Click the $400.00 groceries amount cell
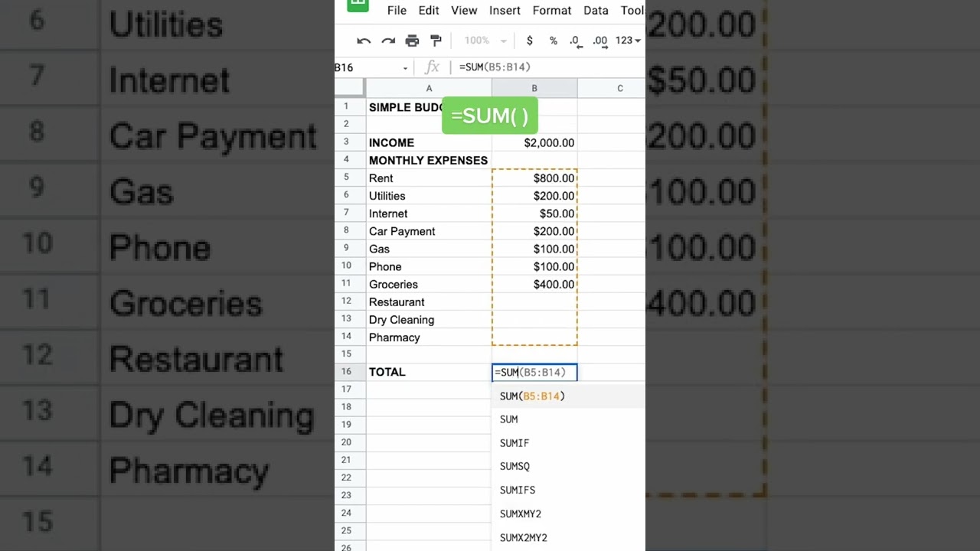980x551 pixels. coord(534,284)
